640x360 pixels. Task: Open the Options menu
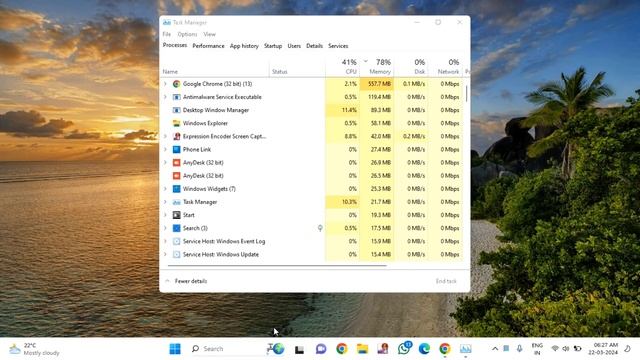tap(187, 34)
